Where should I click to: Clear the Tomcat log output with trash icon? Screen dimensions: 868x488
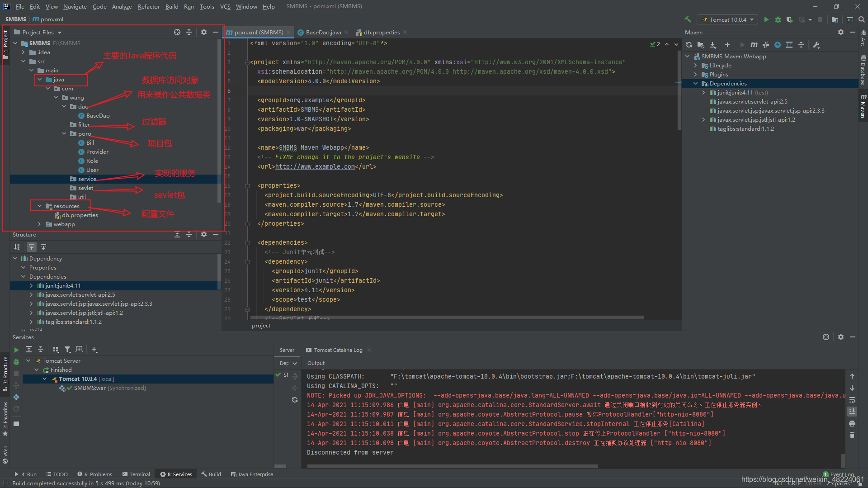[x=852, y=435]
